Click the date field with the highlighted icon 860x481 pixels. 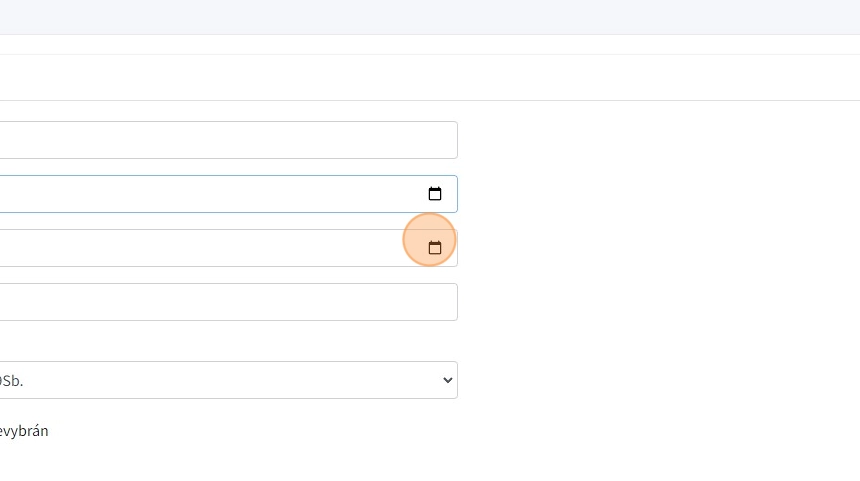tap(200, 248)
